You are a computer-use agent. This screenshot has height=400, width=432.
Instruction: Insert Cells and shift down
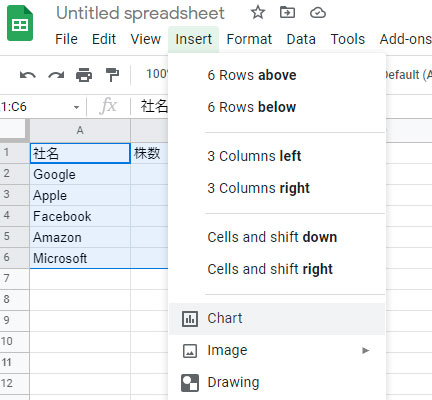tap(277, 237)
